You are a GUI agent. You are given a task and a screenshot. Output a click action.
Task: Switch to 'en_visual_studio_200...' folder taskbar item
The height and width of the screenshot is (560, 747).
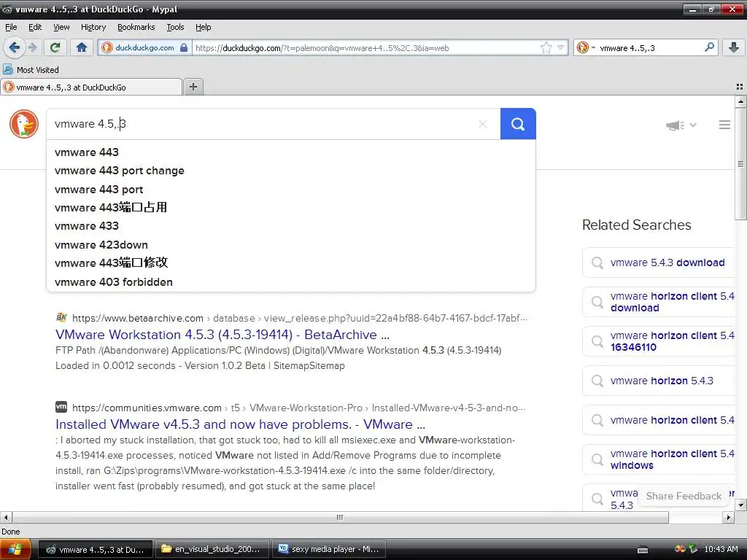212,550
